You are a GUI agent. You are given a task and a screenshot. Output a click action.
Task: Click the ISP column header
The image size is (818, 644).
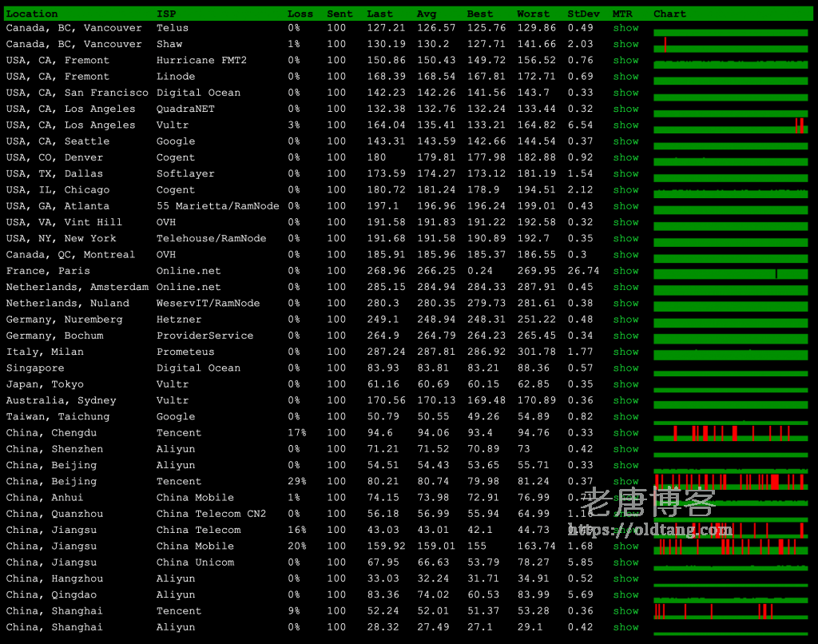tap(166, 14)
